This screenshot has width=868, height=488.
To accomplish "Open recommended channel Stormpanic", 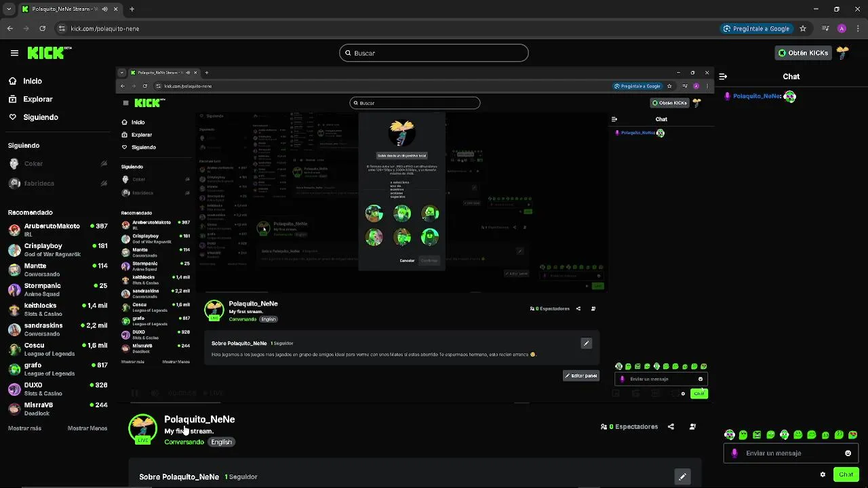I will coord(58,289).
